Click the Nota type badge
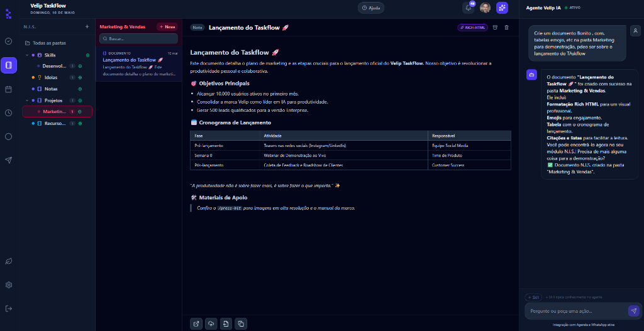 (x=197, y=28)
